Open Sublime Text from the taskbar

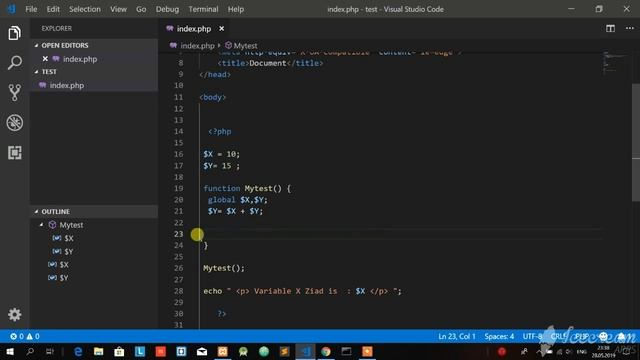pyautogui.click(x=284, y=351)
